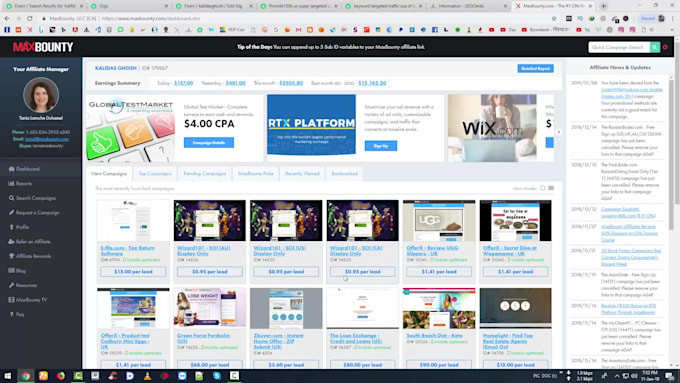680x383 pixels.
Task: Switch to the Top Campaigns tab
Action: click(155, 173)
